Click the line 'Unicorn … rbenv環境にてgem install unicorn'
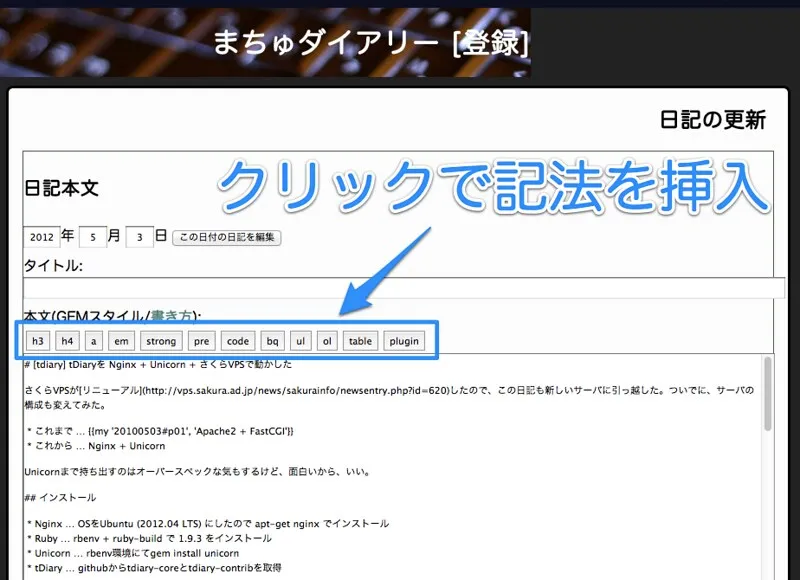Screen dimensions: 800x580 point(133,553)
